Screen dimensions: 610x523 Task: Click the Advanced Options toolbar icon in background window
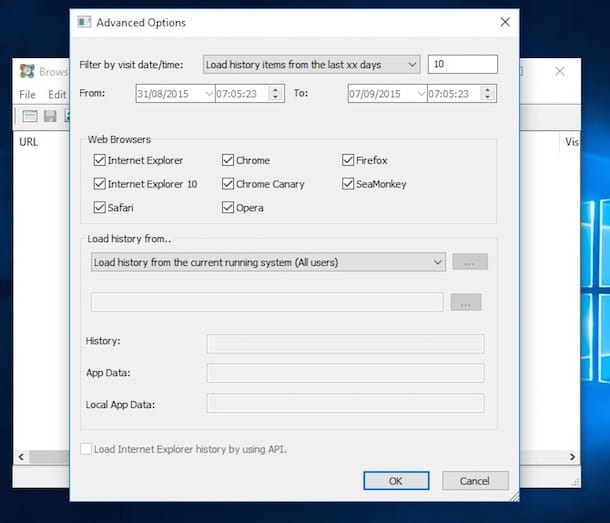[30, 116]
